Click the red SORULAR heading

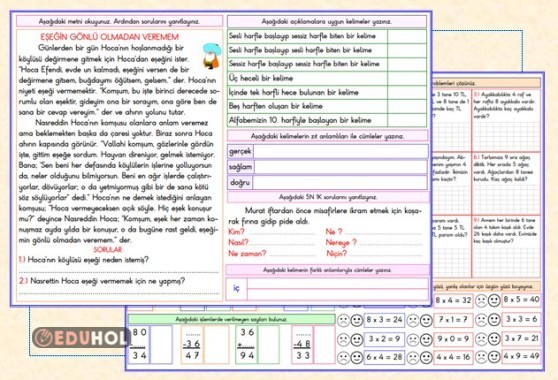click(108, 249)
